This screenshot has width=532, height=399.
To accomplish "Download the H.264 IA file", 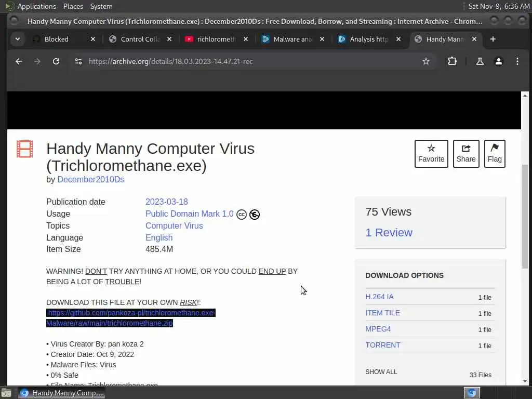I will pos(379,297).
